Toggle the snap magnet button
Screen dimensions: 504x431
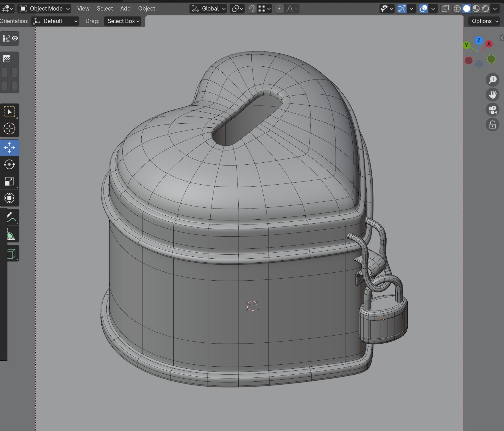click(x=252, y=9)
